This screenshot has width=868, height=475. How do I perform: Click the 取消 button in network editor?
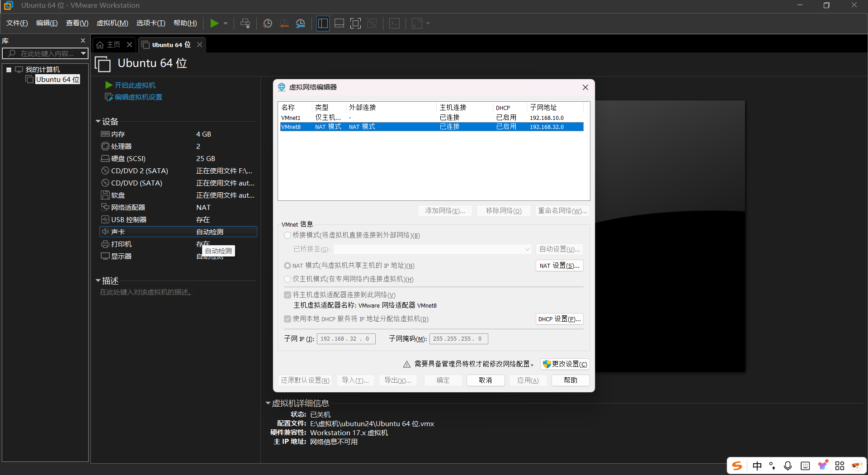click(x=486, y=380)
